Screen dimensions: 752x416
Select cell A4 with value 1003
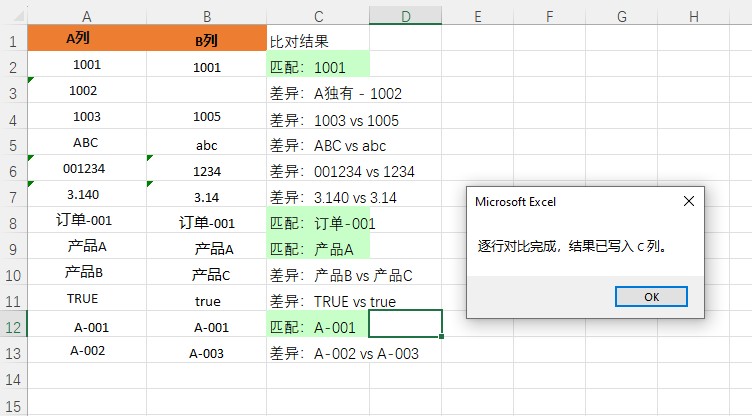87,116
